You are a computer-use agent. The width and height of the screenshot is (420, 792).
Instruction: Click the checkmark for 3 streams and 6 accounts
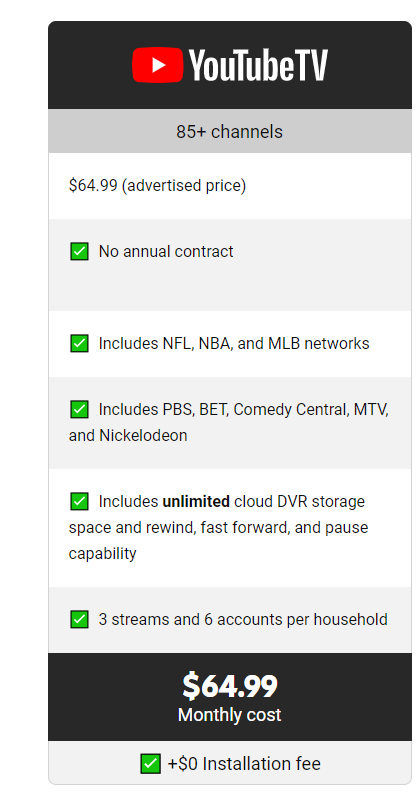coord(79,619)
